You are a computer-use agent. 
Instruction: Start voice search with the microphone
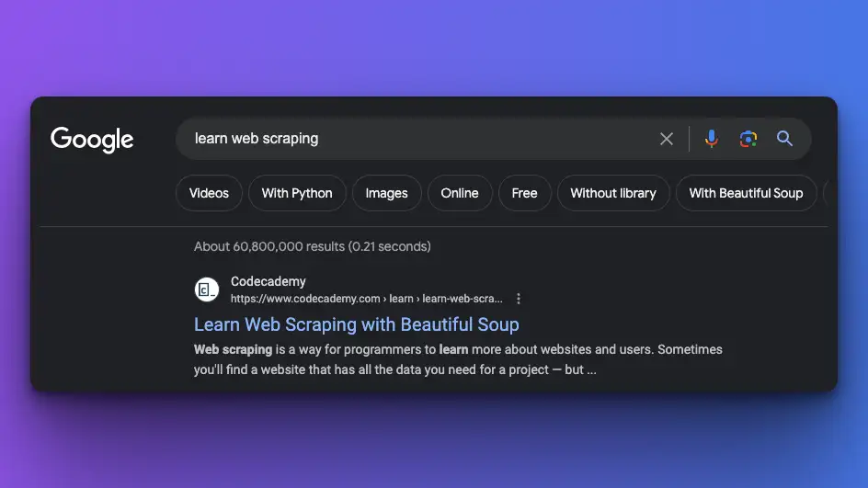[x=712, y=139]
